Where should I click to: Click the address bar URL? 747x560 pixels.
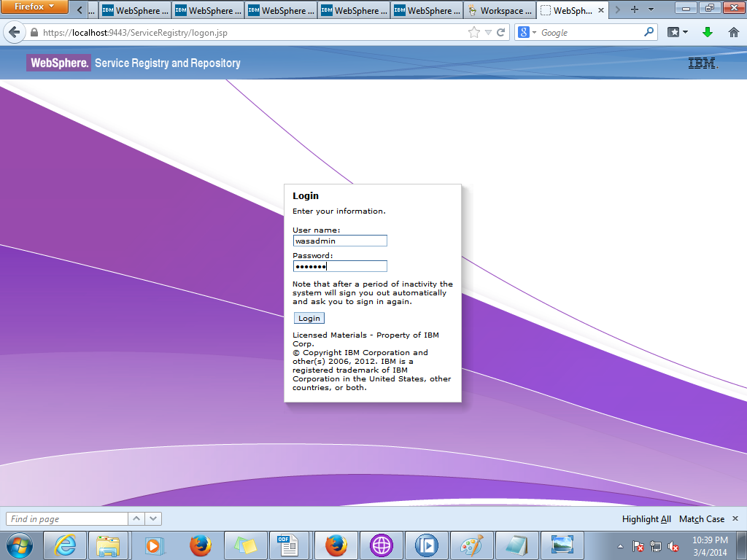(x=135, y=33)
